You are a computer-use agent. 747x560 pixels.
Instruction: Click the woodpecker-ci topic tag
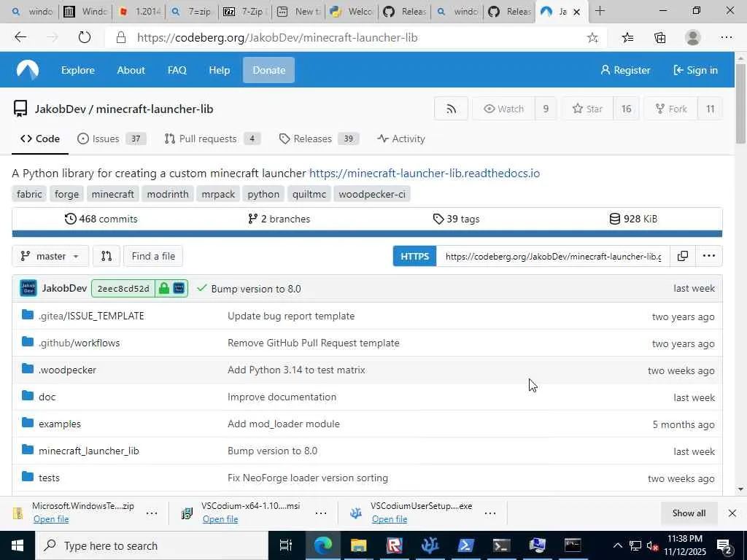pyautogui.click(x=372, y=194)
